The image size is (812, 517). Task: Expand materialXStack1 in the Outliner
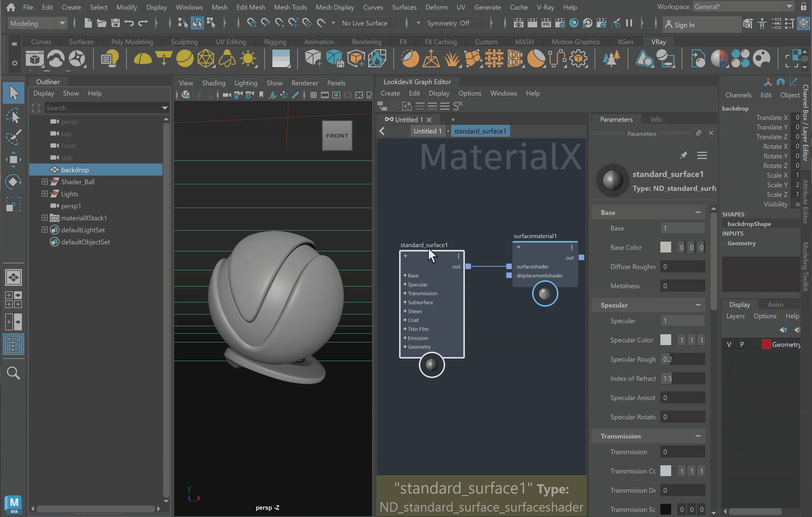(44, 218)
